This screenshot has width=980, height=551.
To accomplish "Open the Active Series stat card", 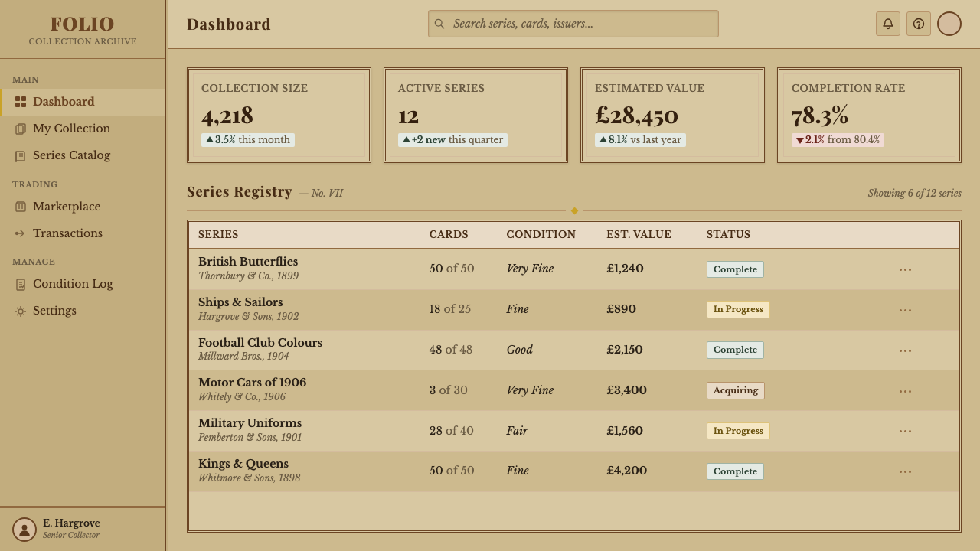I will (475, 116).
